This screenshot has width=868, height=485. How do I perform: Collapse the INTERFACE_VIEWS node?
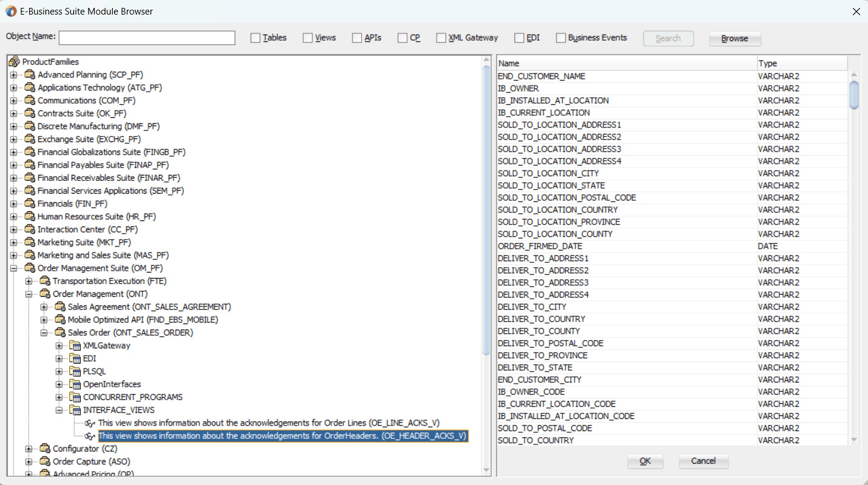[59, 410]
